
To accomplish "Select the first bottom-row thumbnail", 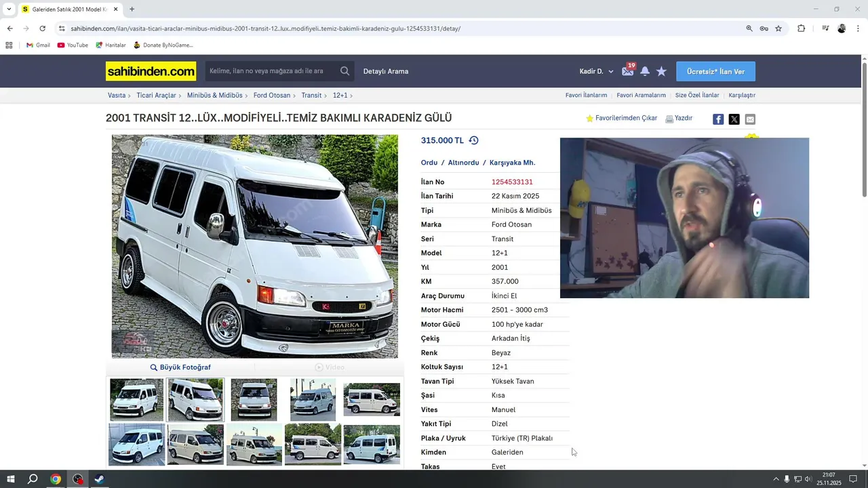I will (x=136, y=445).
